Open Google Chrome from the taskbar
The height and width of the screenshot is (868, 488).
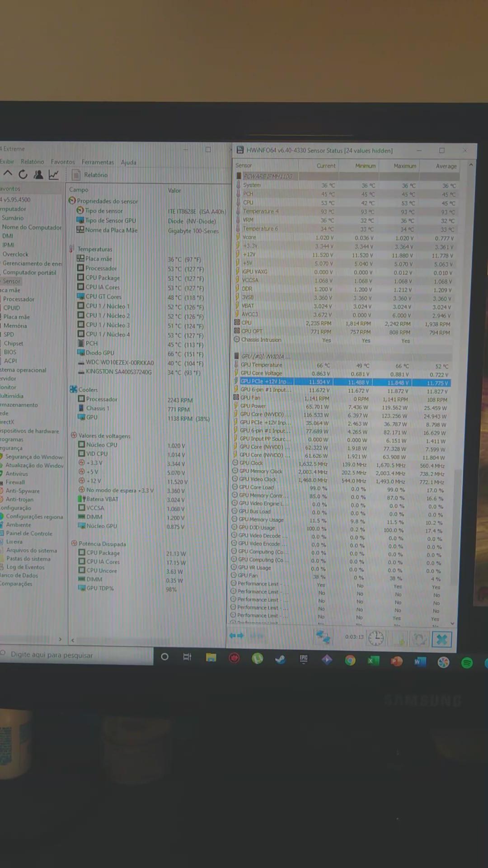point(350,660)
